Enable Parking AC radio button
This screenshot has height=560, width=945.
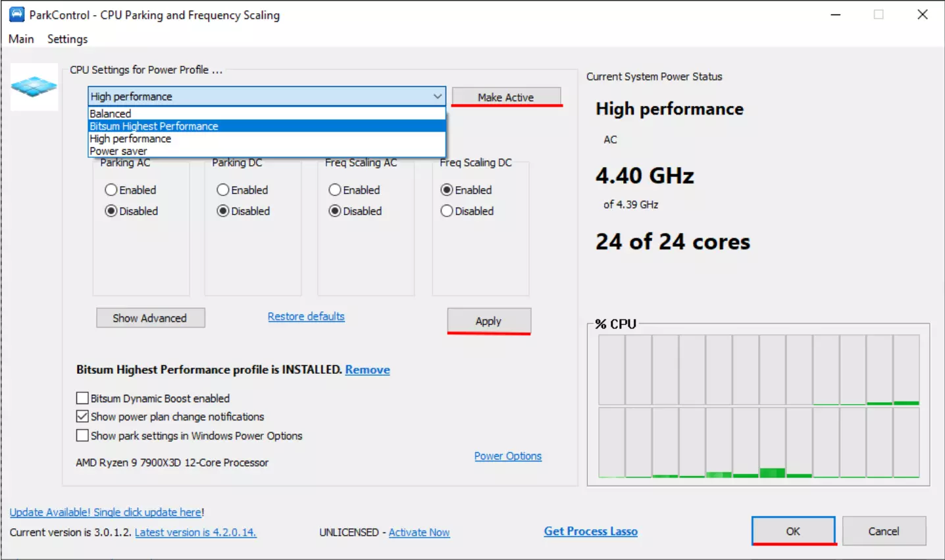point(111,190)
